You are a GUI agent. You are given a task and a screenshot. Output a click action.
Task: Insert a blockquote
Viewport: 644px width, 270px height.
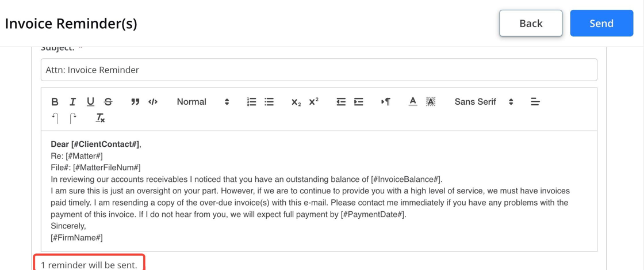135,102
